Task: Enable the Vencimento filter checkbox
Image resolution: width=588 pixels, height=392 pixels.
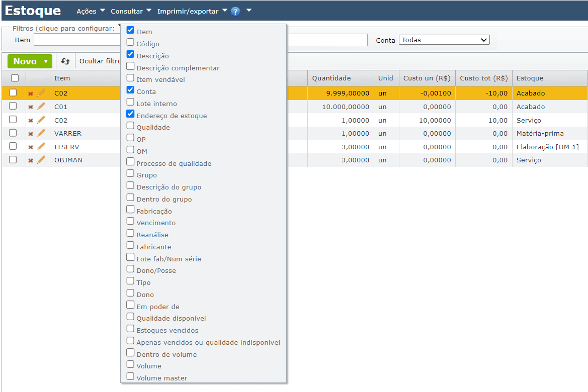Action: point(130,221)
